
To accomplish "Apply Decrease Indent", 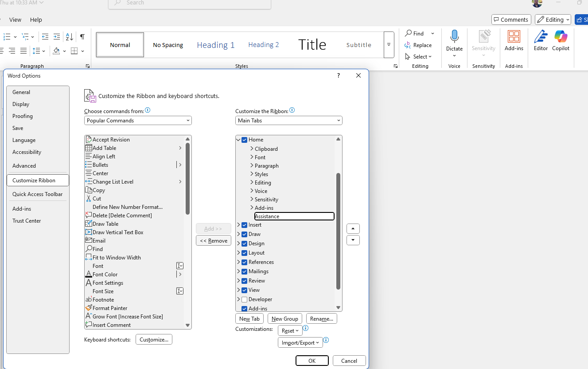I will [x=45, y=37].
